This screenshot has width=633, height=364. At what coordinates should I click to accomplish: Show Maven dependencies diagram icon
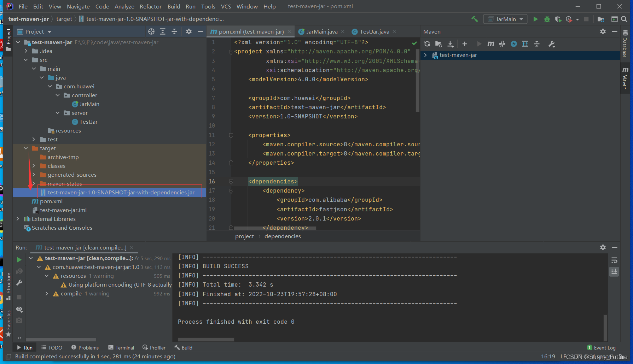tap(525, 44)
